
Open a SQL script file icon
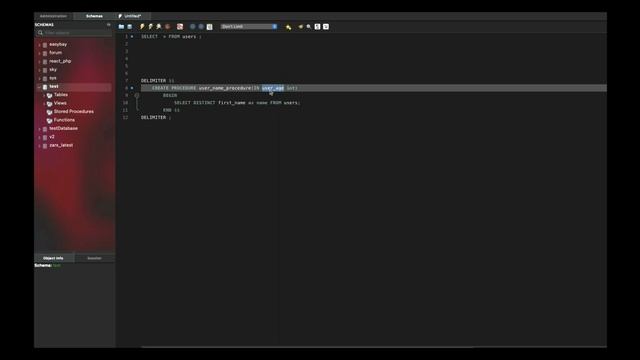coord(121,27)
